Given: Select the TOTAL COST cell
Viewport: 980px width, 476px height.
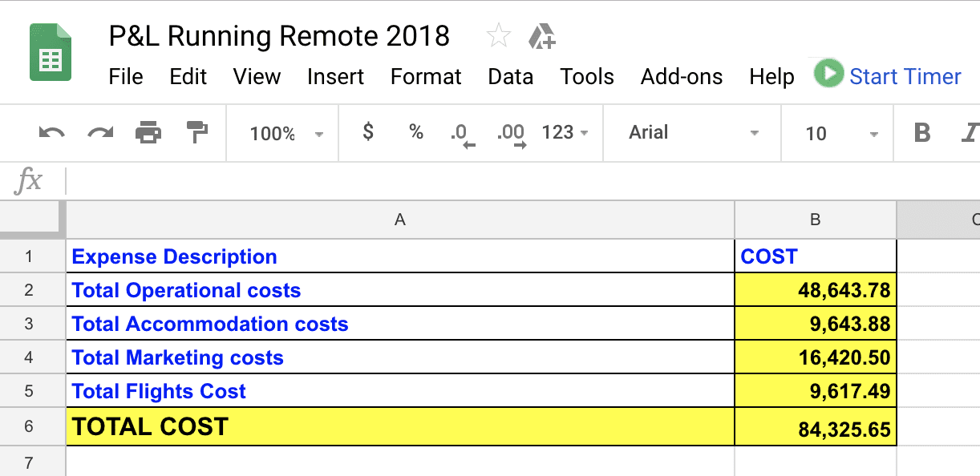Looking at the screenshot, I should pos(149,426).
